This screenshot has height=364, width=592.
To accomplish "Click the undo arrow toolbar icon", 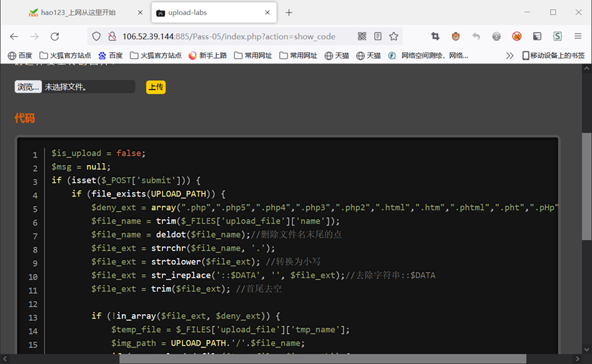I will pos(476,36).
